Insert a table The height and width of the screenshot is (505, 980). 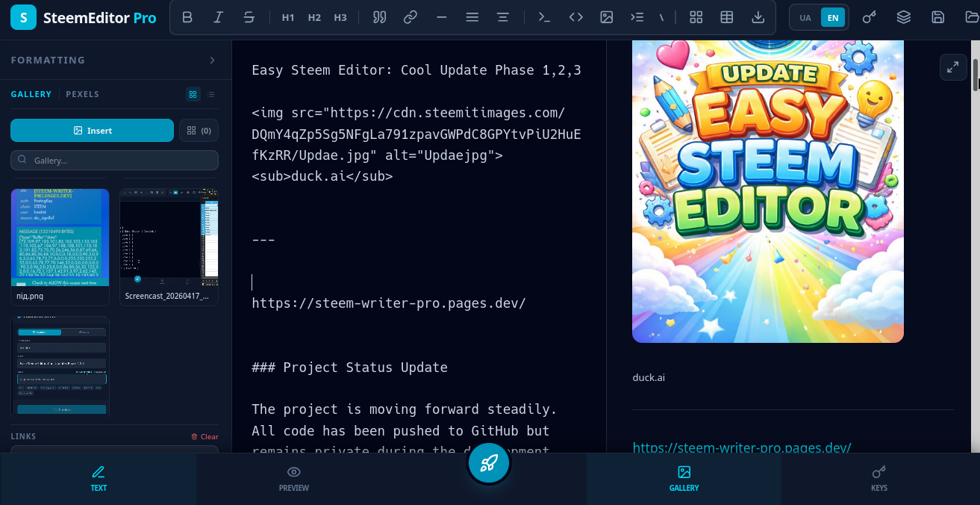(727, 17)
